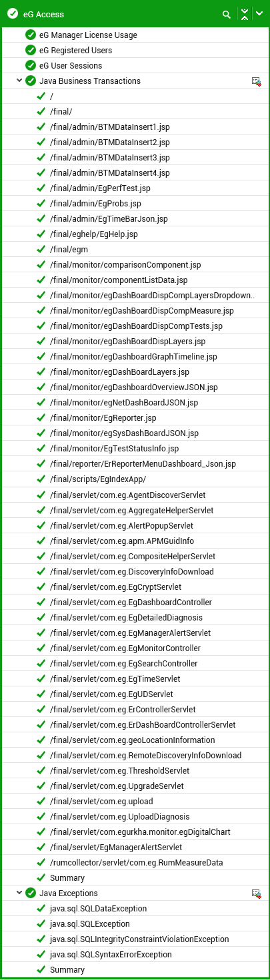Collapse the Java Exceptions tree node
Screen dimensions: 270x980
pos(19,893)
